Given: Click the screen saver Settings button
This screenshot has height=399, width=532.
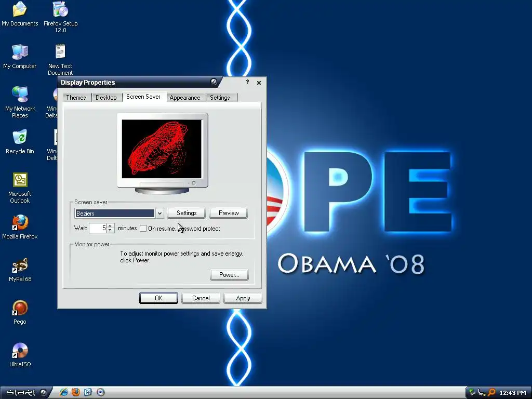Looking at the screenshot, I should [187, 213].
